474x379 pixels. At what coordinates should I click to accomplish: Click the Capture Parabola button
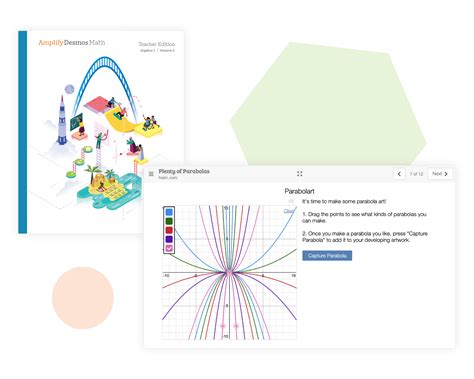click(x=327, y=256)
